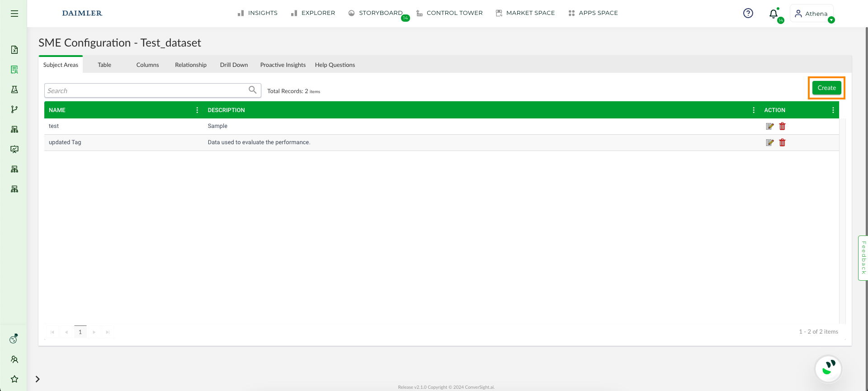868x391 pixels.
Task: Go to last page in pager
Action: [x=108, y=332]
